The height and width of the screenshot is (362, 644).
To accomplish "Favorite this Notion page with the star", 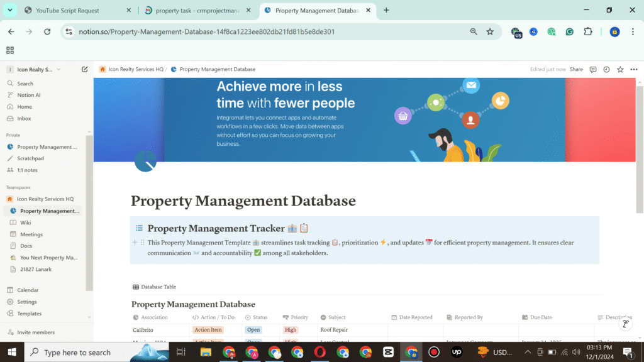I will 620,69.
